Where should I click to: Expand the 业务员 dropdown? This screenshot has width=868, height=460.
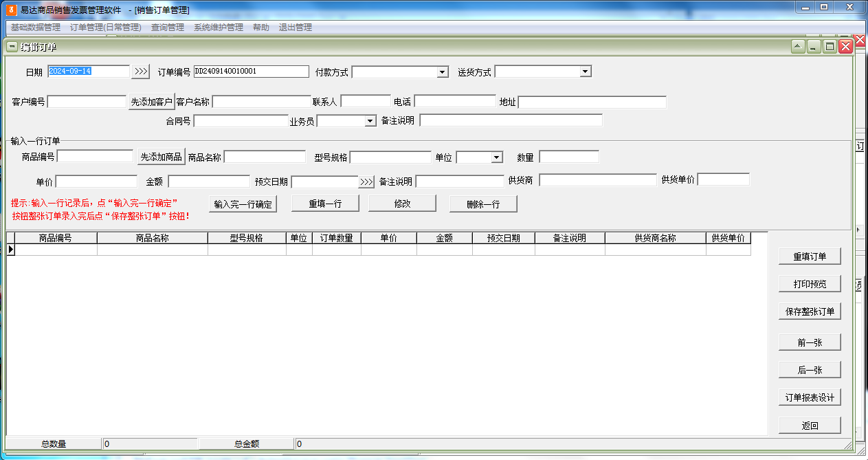pyautogui.click(x=370, y=121)
